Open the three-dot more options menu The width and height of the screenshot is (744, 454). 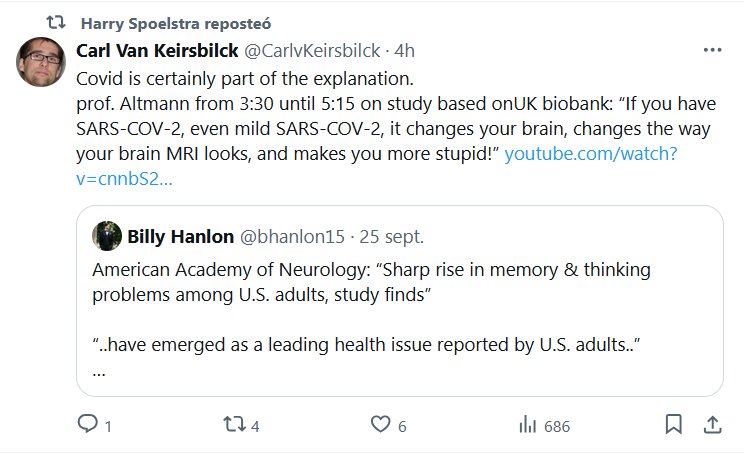coord(712,50)
